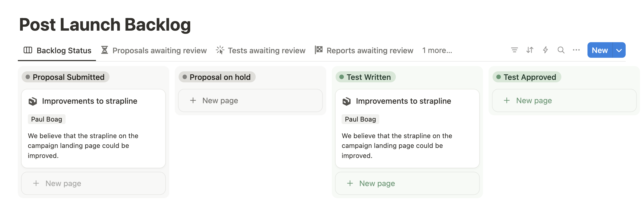The image size is (644, 219).
Task: Click the Proposal on hold group label
Action: [217, 77]
